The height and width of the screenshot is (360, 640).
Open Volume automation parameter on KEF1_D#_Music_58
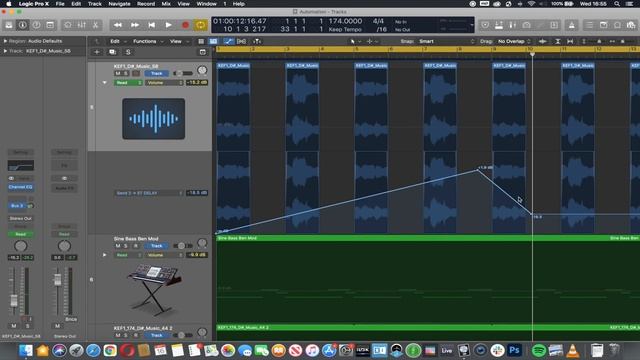[164, 82]
